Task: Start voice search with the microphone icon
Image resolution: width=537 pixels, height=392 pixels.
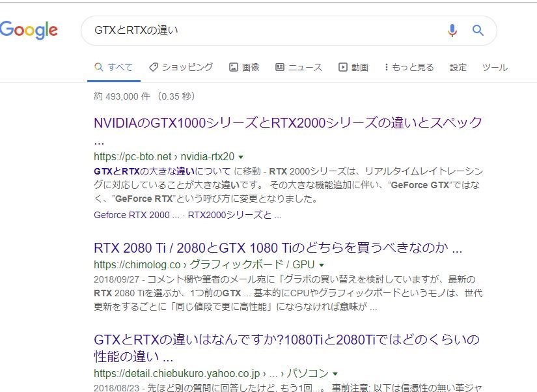Action: 452,31
